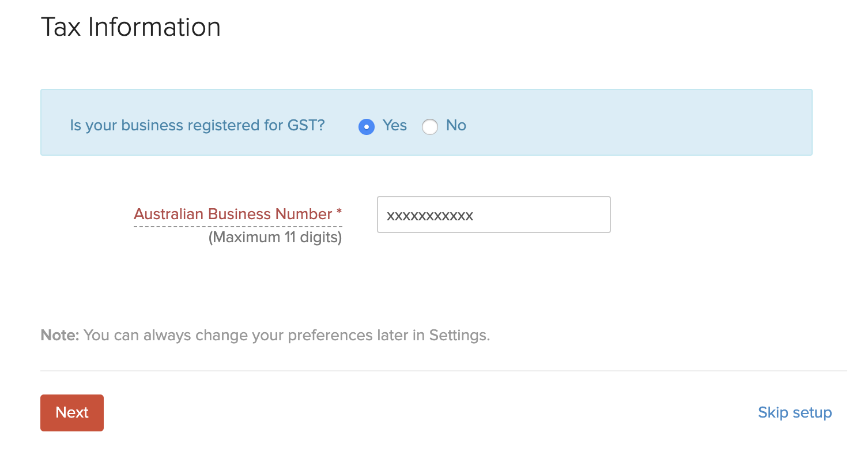Click the Australian Business Number label
The image size is (868, 466).
tap(237, 214)
